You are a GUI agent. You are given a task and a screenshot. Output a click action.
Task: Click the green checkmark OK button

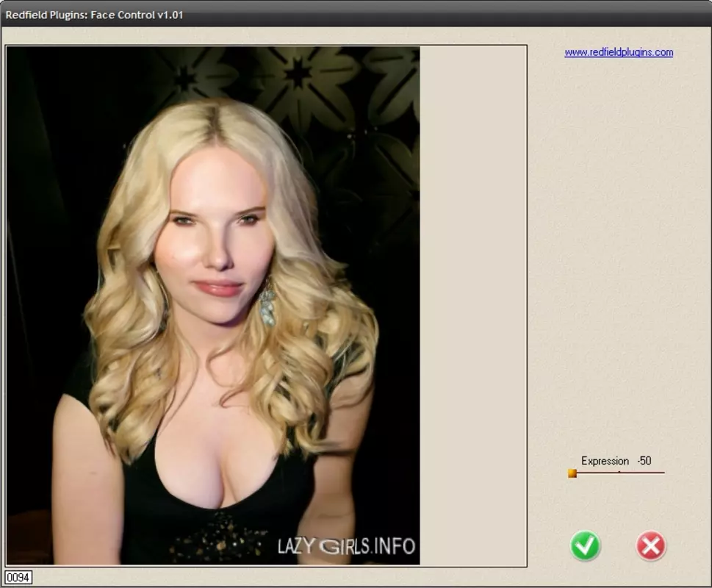[x=585, y=545]
